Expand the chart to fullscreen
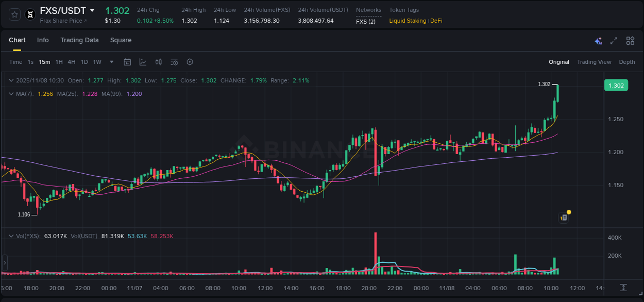This screenshot has width=644, height=302. pos(614,40)
